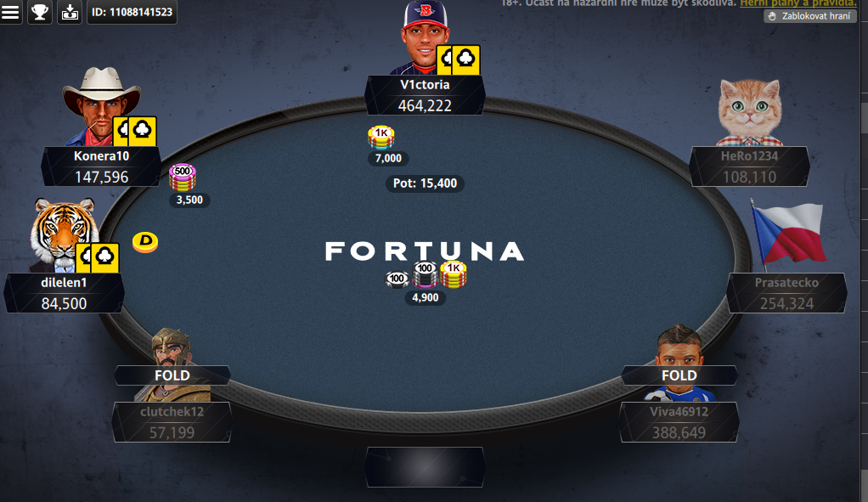Select HeRo1234's cat avatar

(x=750, y=112)
